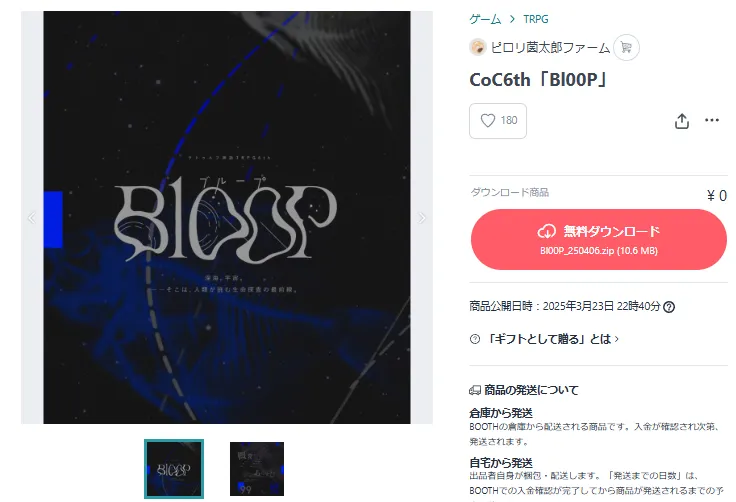The image size is (736, 502).
Task: Click the cloud download icon in the red button
Action: 547,232
